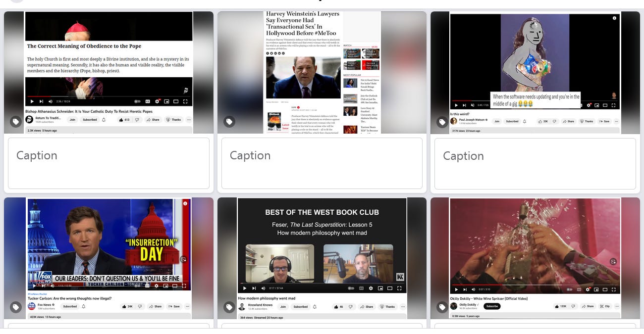Tag the Paul Joseph Watson image
644x334 pixels.
coord(442,121)
